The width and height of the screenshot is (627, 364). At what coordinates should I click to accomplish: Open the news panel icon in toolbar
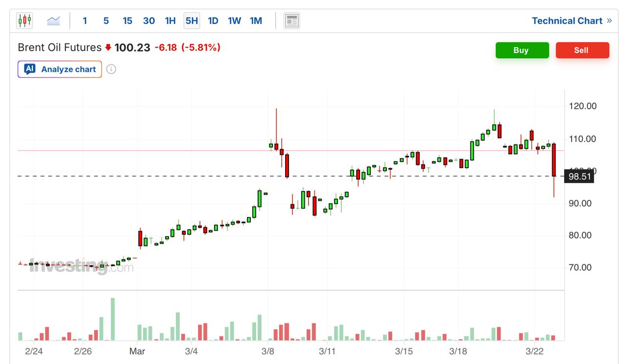[x=292, y=21]
